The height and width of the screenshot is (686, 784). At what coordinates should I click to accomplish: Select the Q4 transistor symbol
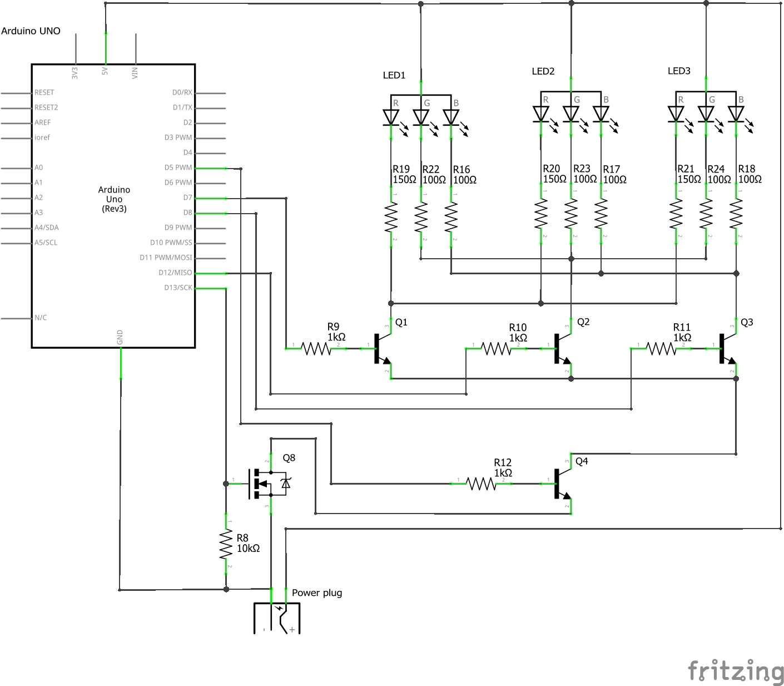(x=563, y=483)
